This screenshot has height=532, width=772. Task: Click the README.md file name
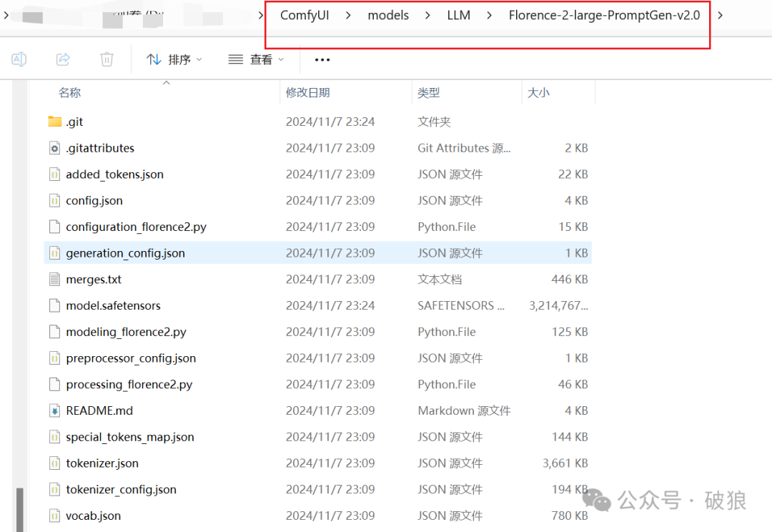(x=99, y=410)
